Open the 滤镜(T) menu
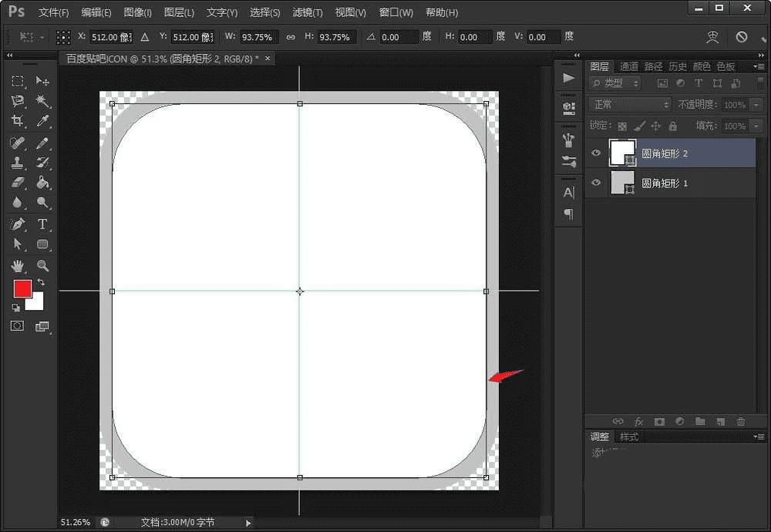This screenshot has width=771, height=532. pyautogui.click(x=308, y=13)
